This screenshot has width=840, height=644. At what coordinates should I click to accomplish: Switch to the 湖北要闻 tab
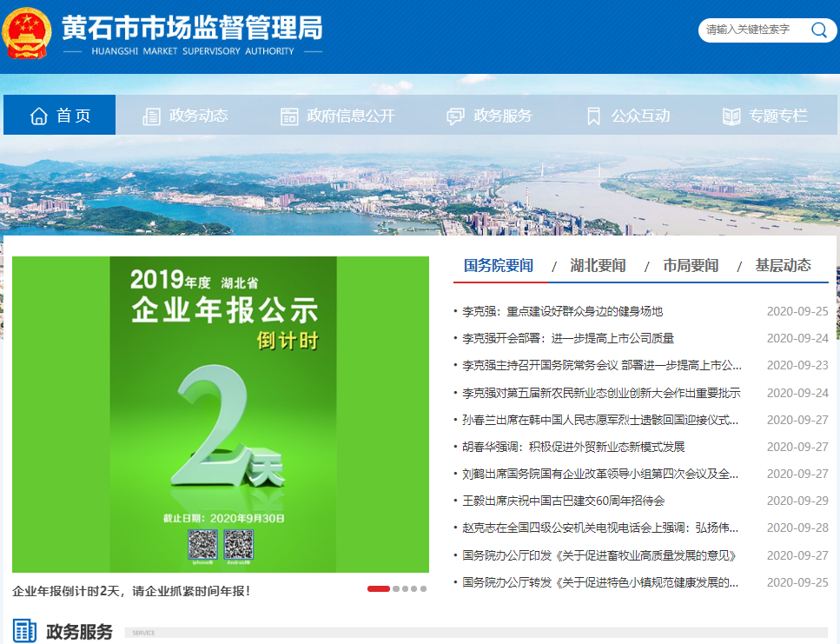pyautogui.click(x=598, y=265)
